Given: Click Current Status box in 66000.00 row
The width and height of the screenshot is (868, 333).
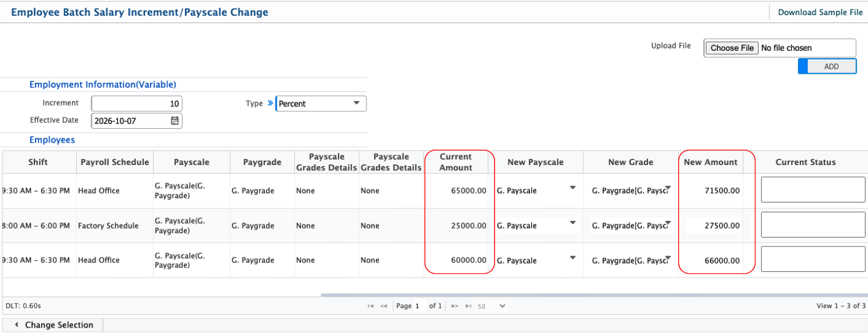Looking at the screenshot, I should (x=813, y=259).
